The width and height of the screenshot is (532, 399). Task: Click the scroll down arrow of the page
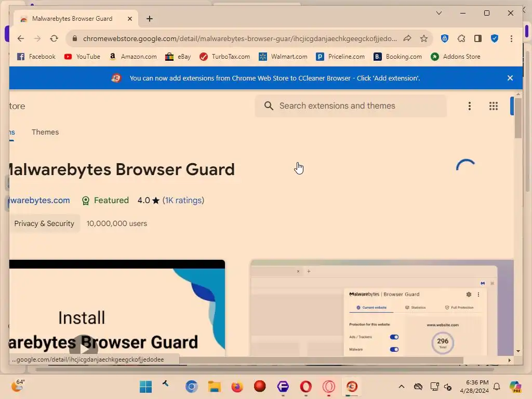coord(518,351)
